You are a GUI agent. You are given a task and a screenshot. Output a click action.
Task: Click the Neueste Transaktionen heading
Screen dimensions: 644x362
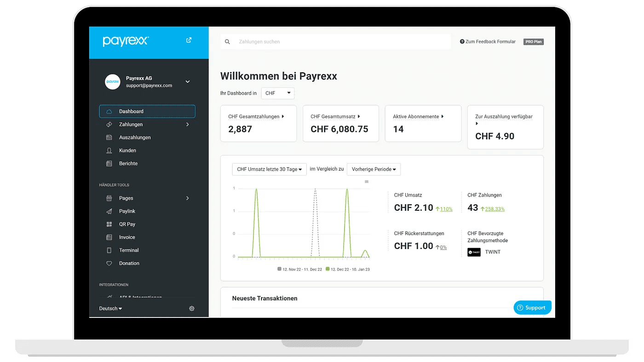tap(265, 299)
